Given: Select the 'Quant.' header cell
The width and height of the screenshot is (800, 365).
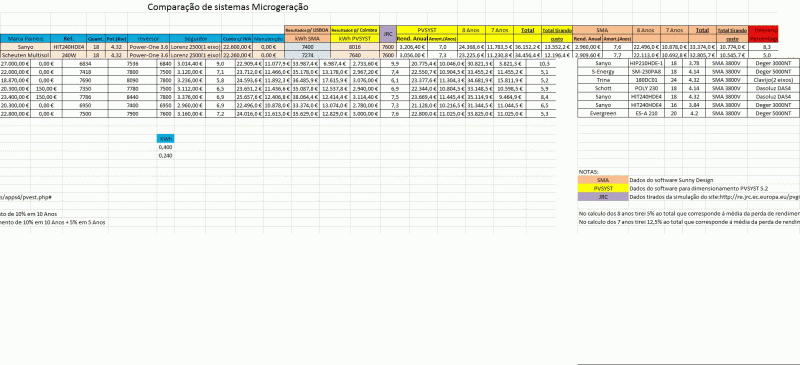Looking at the screenshot, I should click(95, 38).
